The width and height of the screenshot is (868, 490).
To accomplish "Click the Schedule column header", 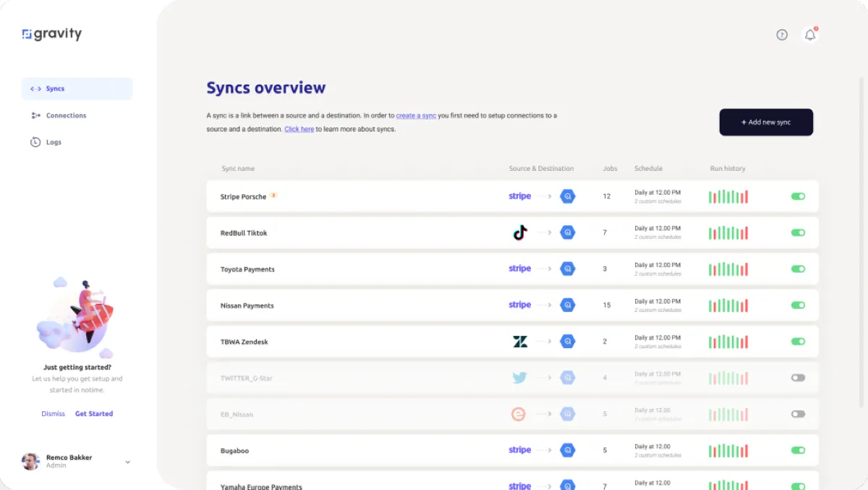I will click(x=648, y=169).
